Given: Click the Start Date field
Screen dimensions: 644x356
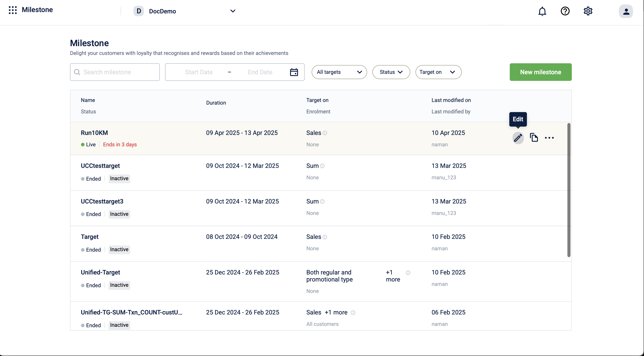Looking at the screenshot, I should [199, 72].
